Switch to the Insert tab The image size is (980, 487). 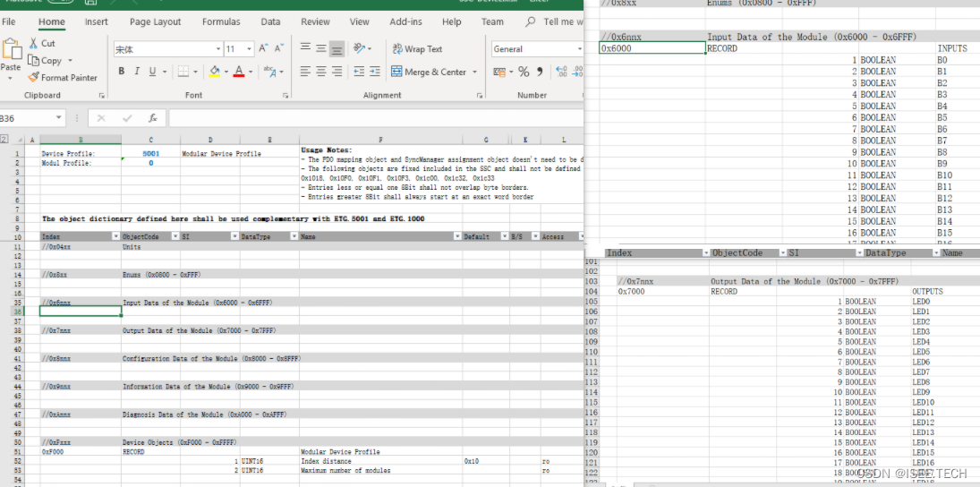pos(97,21)
